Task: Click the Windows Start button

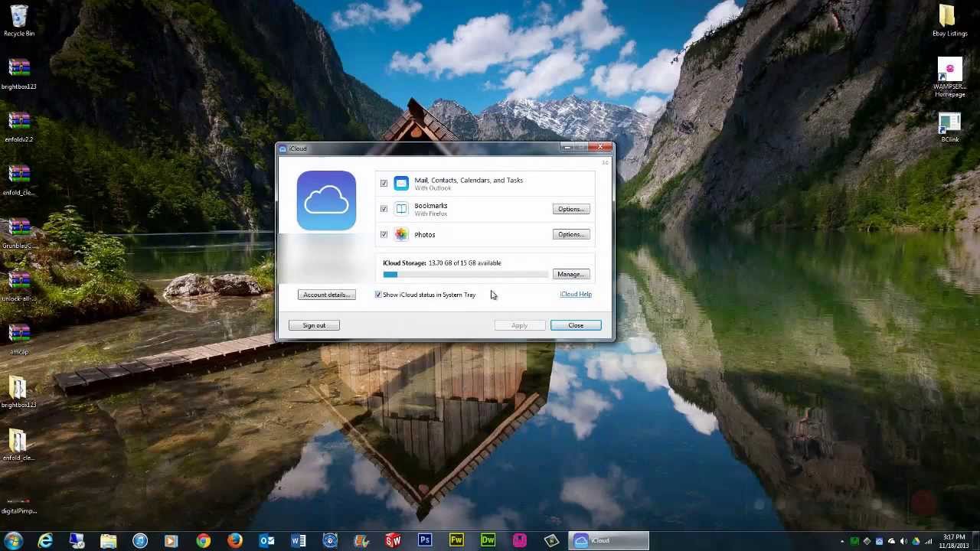Action: point(14,541)
